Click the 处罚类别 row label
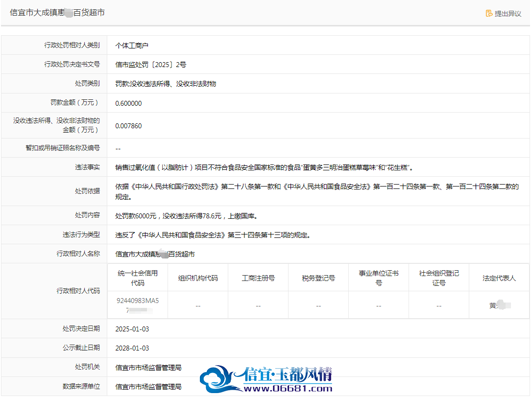 pyautogui.click(x=88, y=83)
